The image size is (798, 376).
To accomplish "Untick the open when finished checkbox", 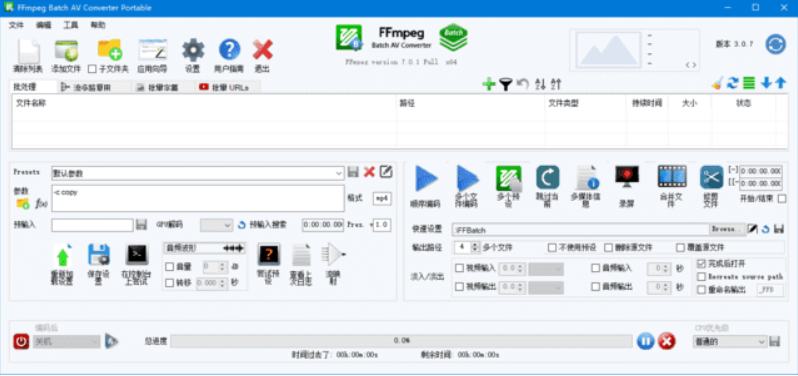I will (x=701, y=264).
